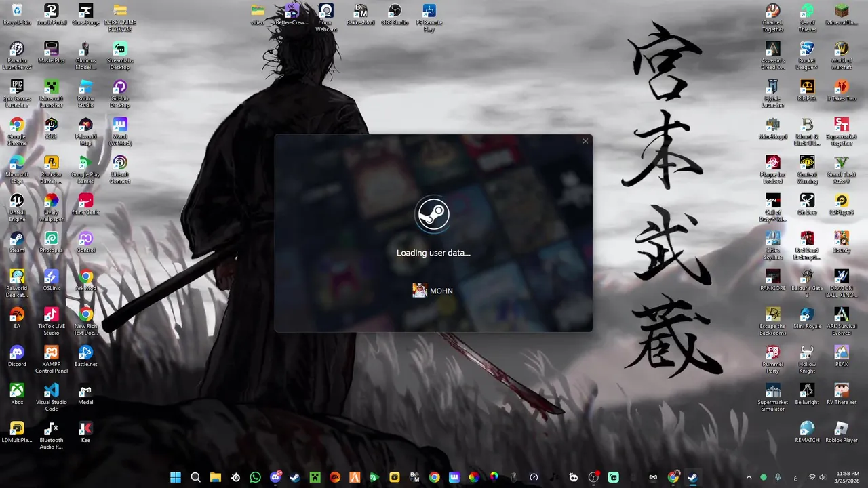Click the Loading user data text

pyautogui.click(x=433, y=253)
